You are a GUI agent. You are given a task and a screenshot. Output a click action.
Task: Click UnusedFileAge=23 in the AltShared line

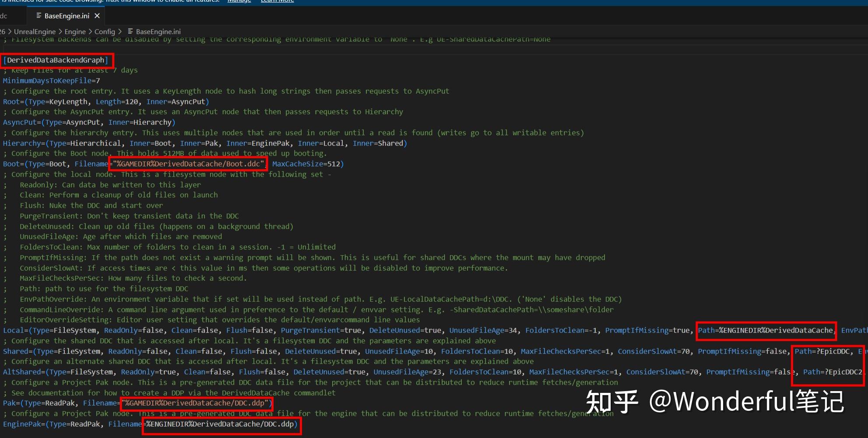[407, 372]
